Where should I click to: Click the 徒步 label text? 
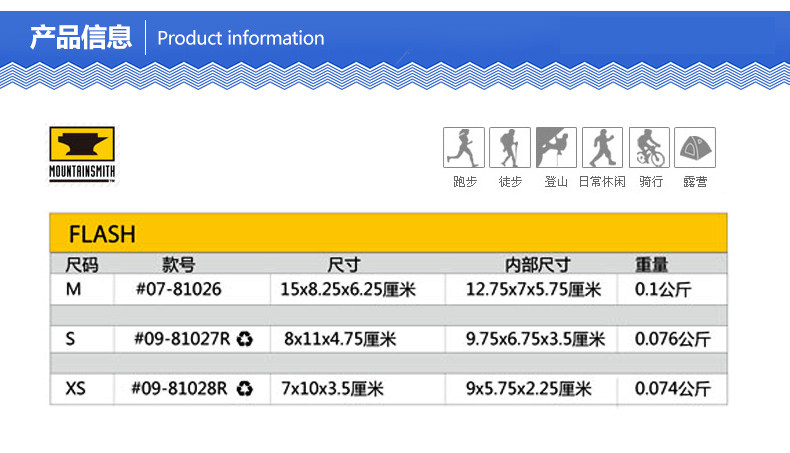510,181
